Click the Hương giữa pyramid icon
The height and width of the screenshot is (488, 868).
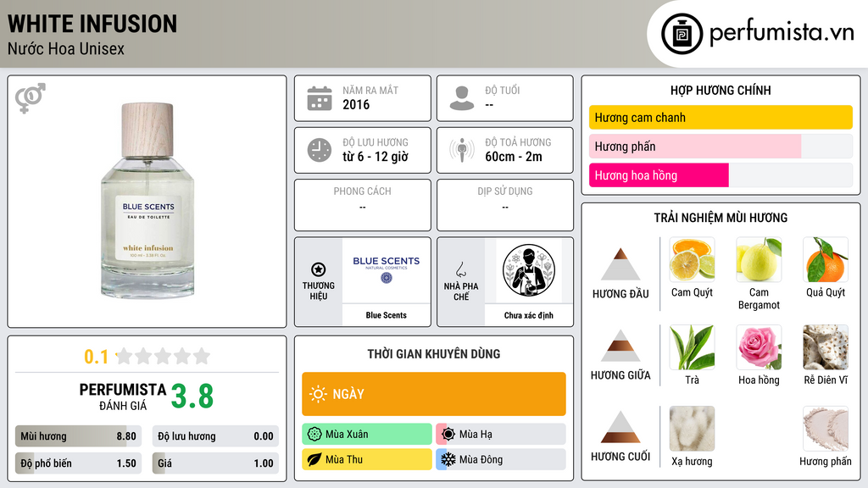coord(620,346)
